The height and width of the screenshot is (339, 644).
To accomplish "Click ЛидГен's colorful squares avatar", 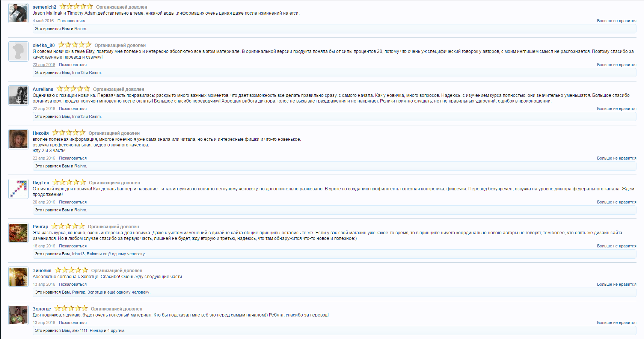I will [x=18, y=189].
